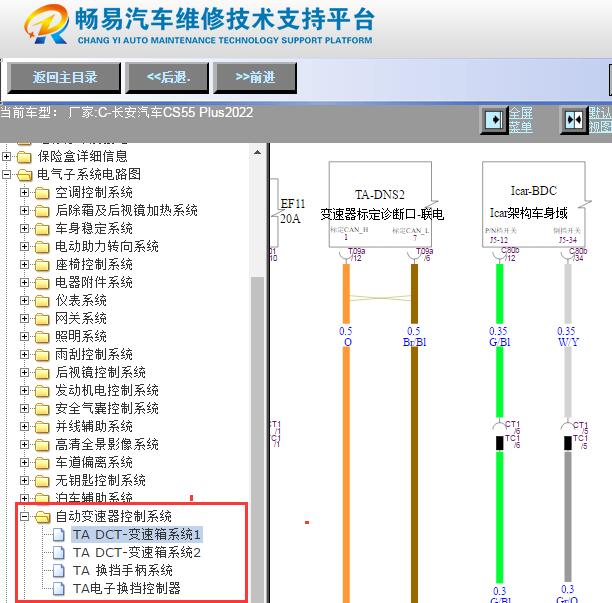
Task: Click the TA-DNS2 connector box
Action: point(380,205)
